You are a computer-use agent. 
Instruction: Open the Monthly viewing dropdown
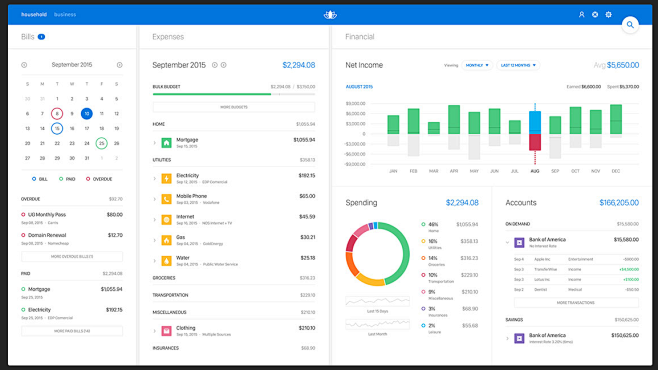477,65
